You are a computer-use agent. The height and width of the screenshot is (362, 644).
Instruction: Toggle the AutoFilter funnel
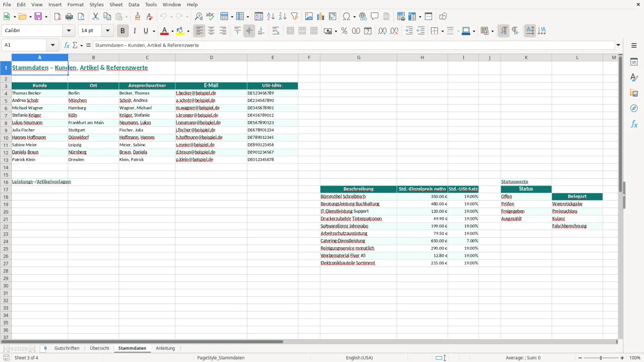point(295,17)
